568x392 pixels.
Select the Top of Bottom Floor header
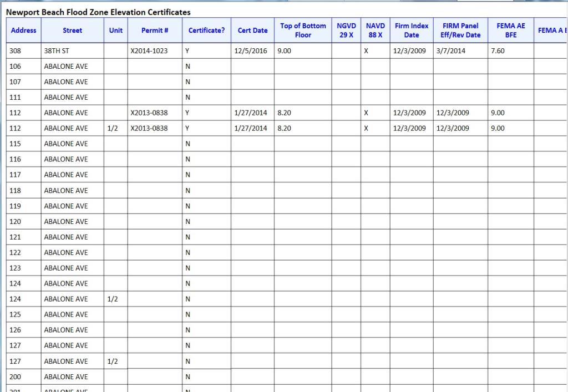point(303,30)
